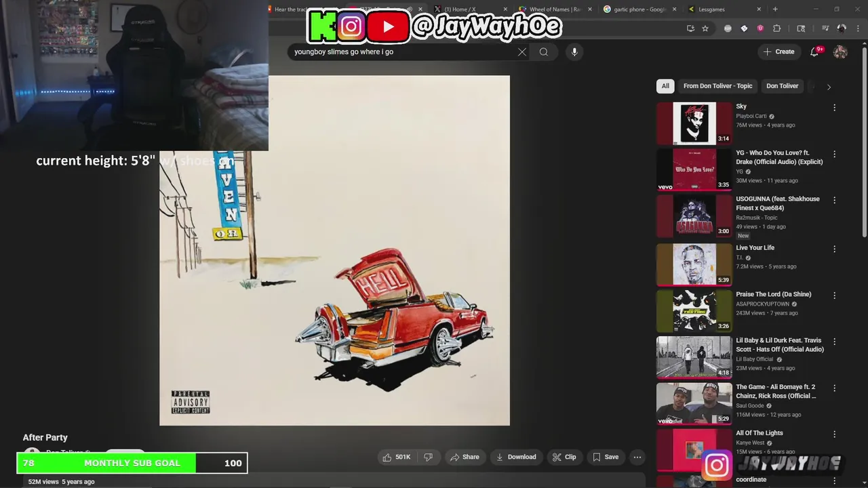Clear the YouTube search box with the X
Image resolution: width=868 pixels, height=488 pixels.
click(x=521, y=52)
